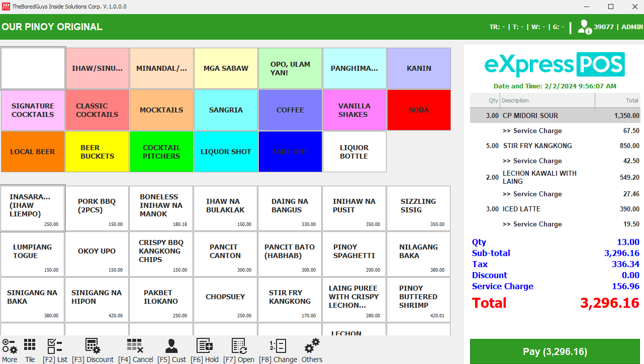Click the F8 Change icon
The image size is (644, 364).
tap(278, 346)
